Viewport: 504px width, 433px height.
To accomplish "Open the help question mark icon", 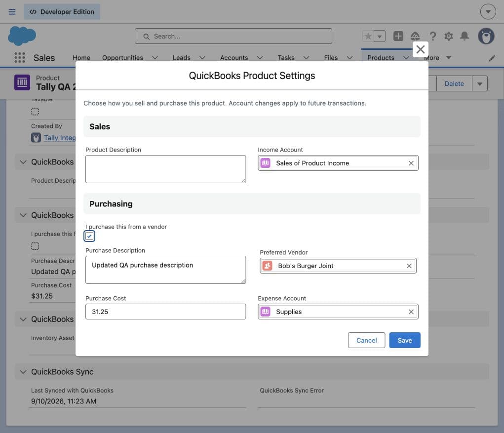I will 432,36.
